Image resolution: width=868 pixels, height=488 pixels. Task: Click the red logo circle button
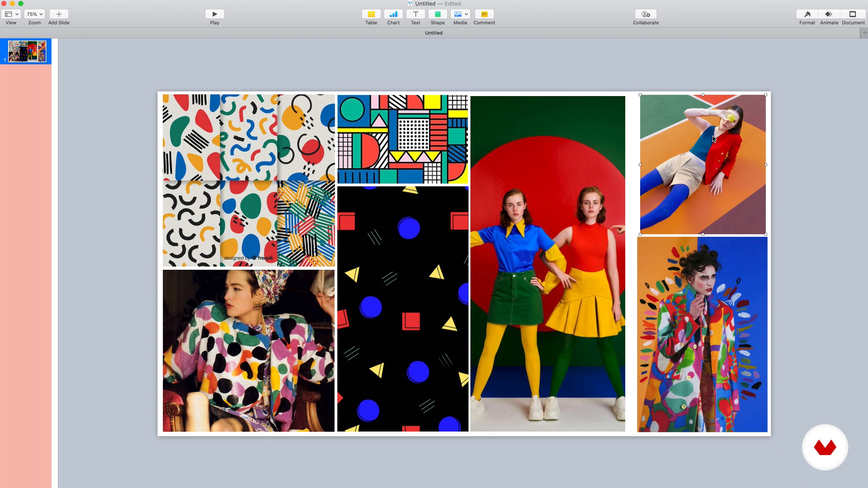pos(825,447)
